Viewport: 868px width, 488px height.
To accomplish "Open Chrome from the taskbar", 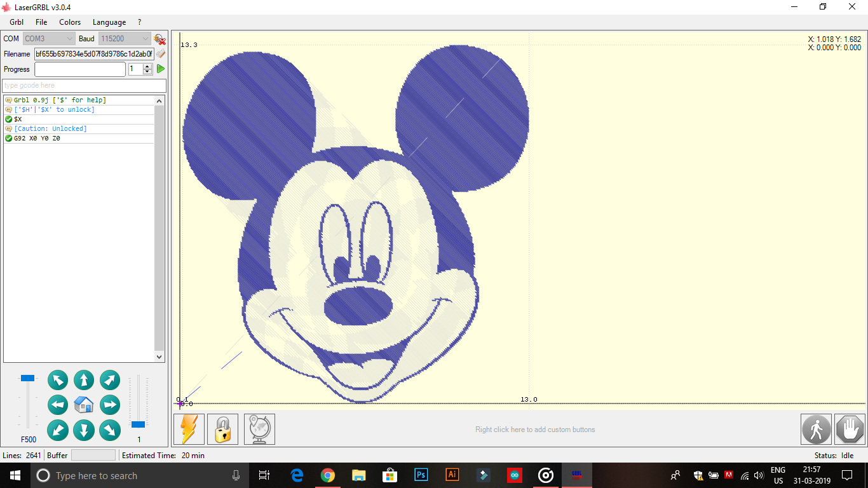I will tap(328, 475).
